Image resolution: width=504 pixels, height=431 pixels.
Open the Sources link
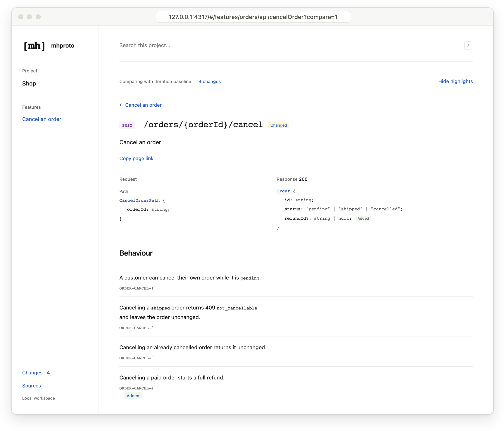pyautogui.click(x=31, y=386)
